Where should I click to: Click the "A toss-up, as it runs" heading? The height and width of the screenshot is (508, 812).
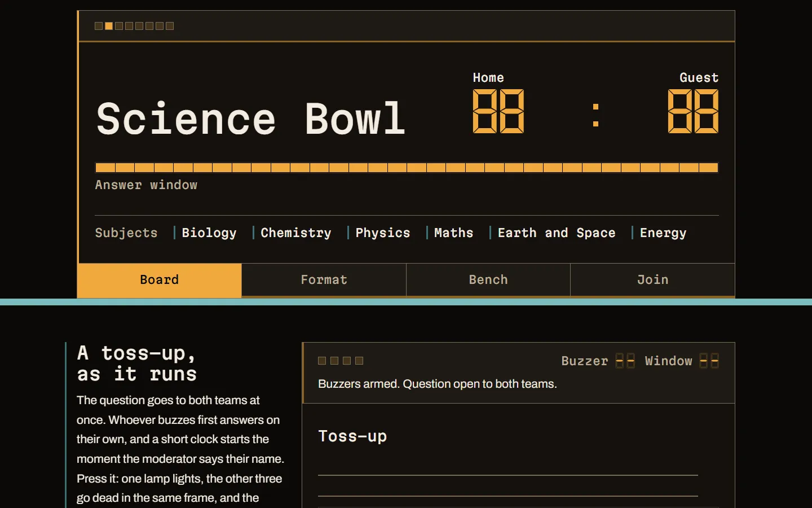point(137,364)
